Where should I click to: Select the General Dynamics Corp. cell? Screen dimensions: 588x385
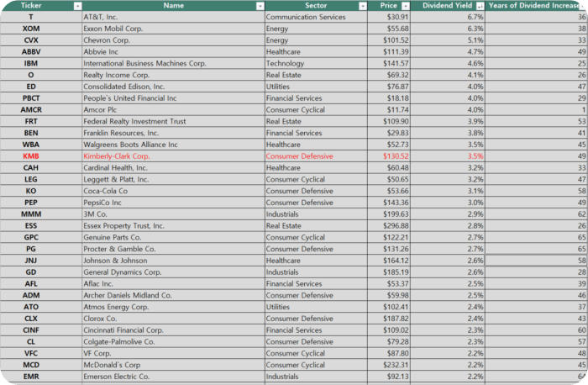(x=173, y=273)
